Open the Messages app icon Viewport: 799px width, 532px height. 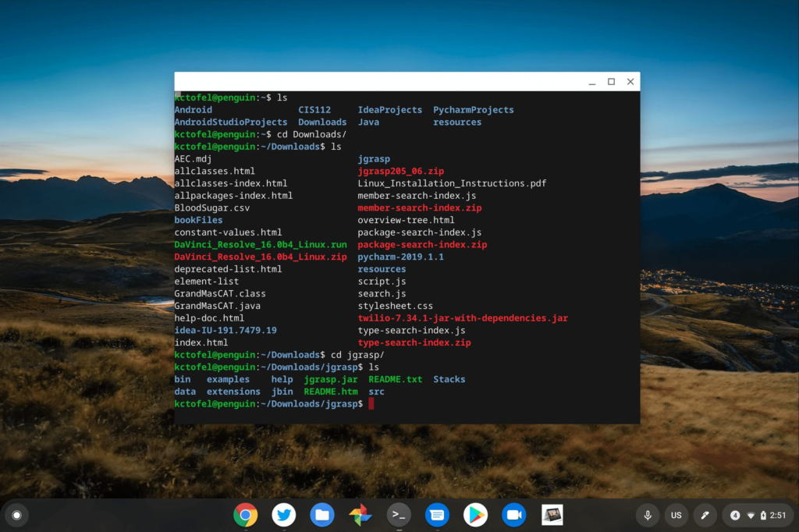pos(437,515)
